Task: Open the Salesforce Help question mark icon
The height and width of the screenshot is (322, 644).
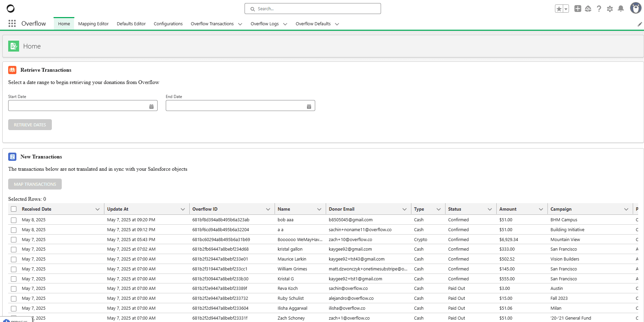Action: (x=599, y=9)
